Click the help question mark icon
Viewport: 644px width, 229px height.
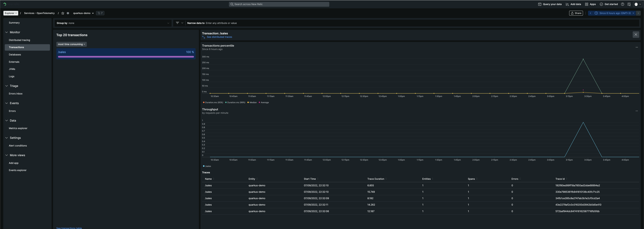tap(622, 4)
